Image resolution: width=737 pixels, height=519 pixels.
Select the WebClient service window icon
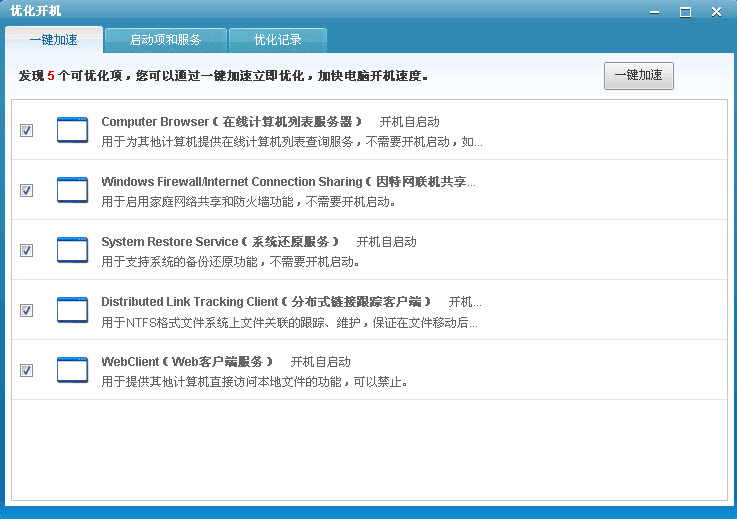72,370
